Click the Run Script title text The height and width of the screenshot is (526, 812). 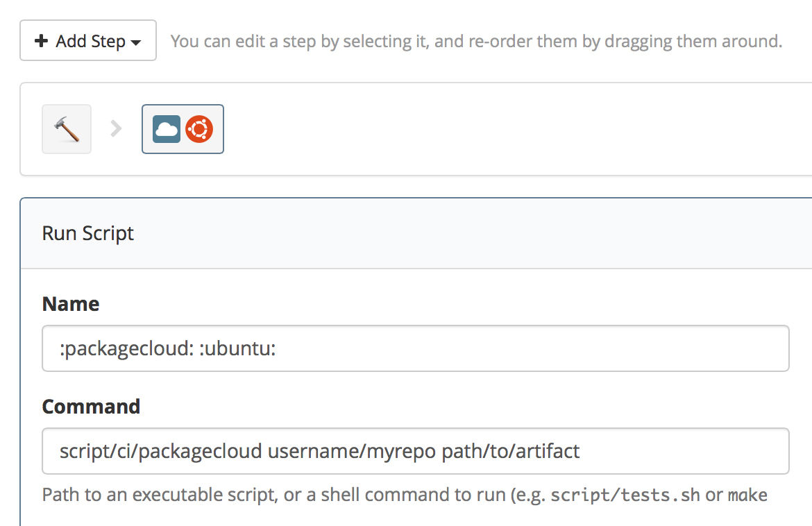pyautogui.click(x=88, y=233)
